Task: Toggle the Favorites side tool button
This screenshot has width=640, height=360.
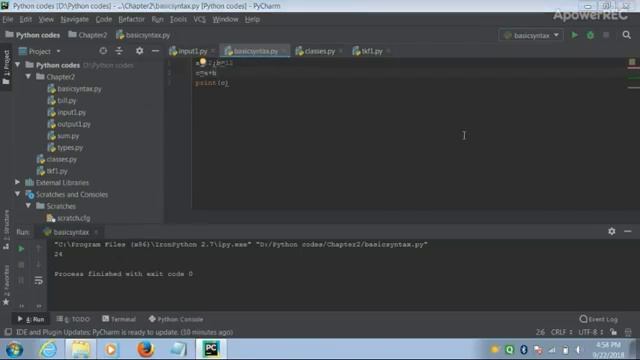Action: pyautogui.click(x=6, y=286)
